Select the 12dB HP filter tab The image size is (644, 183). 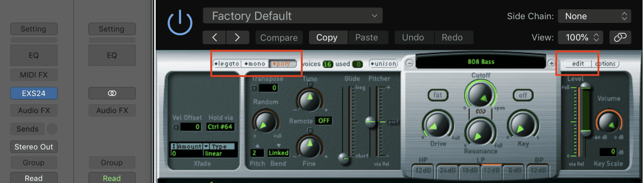click(423, 171)
